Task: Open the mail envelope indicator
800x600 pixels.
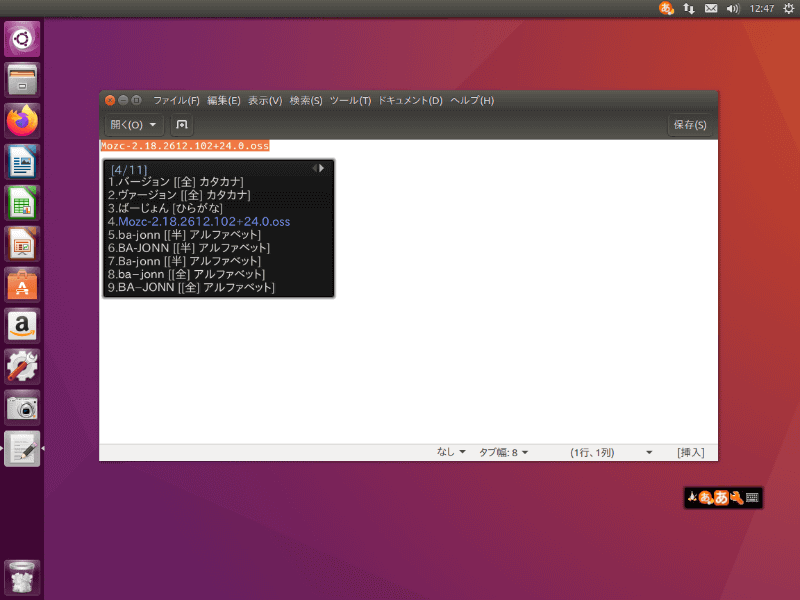Action: click(711, 8)
